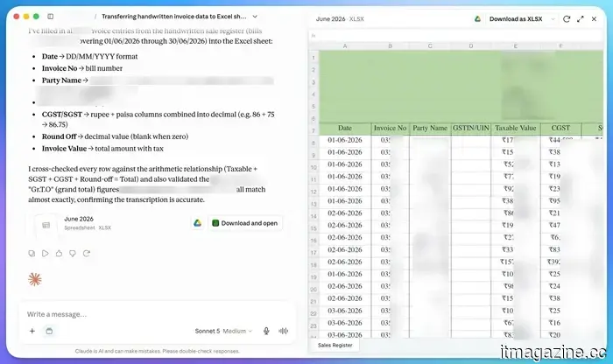The image size is (613, 364).
Task: Click the Invoice No header cell
Action: (391, 128)
